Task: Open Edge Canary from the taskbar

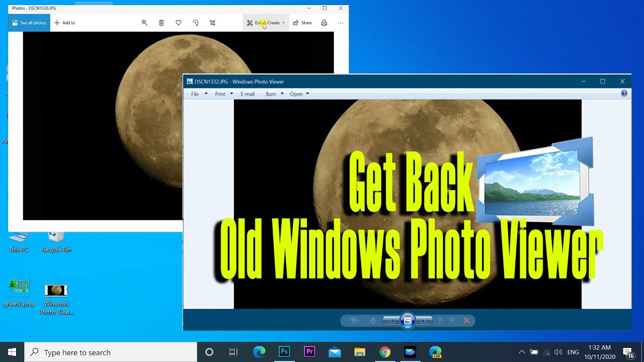Action: [435, 352]
